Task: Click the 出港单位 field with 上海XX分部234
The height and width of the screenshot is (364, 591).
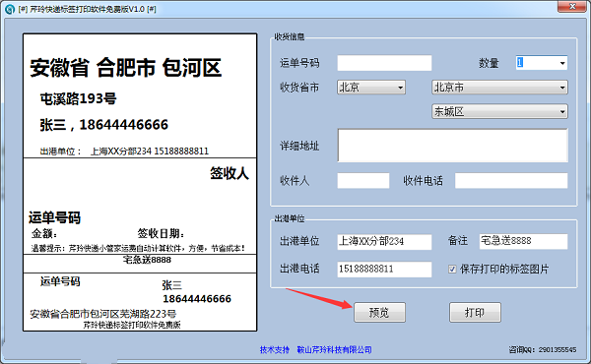Action: tap(384, 242)
